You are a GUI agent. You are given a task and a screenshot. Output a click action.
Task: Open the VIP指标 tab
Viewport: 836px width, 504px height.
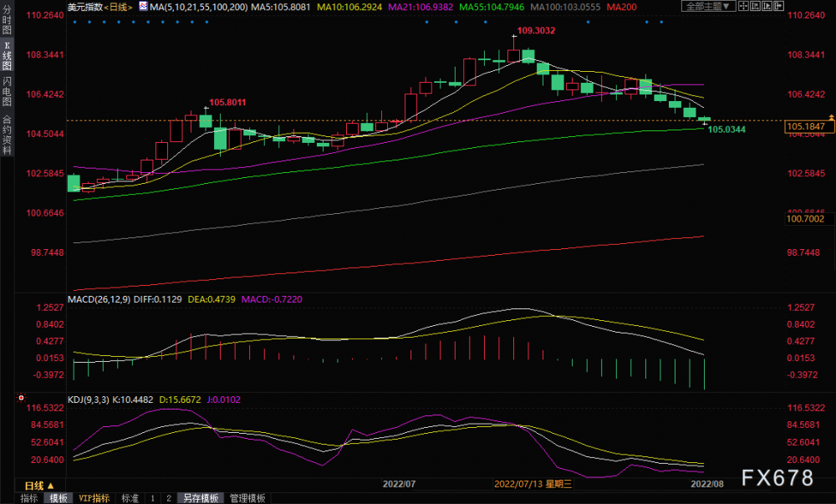tap(94, 498)
